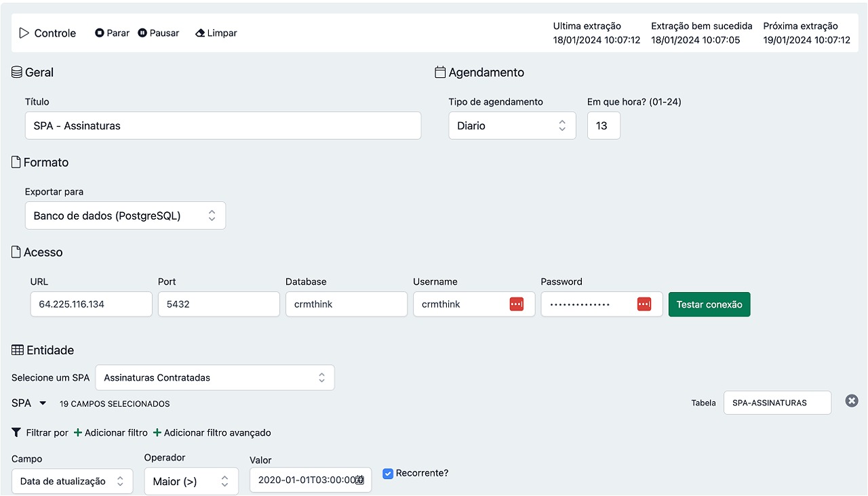Click the Controle play icon
Viewport: 868px width, 496px height.
[24, 33]
